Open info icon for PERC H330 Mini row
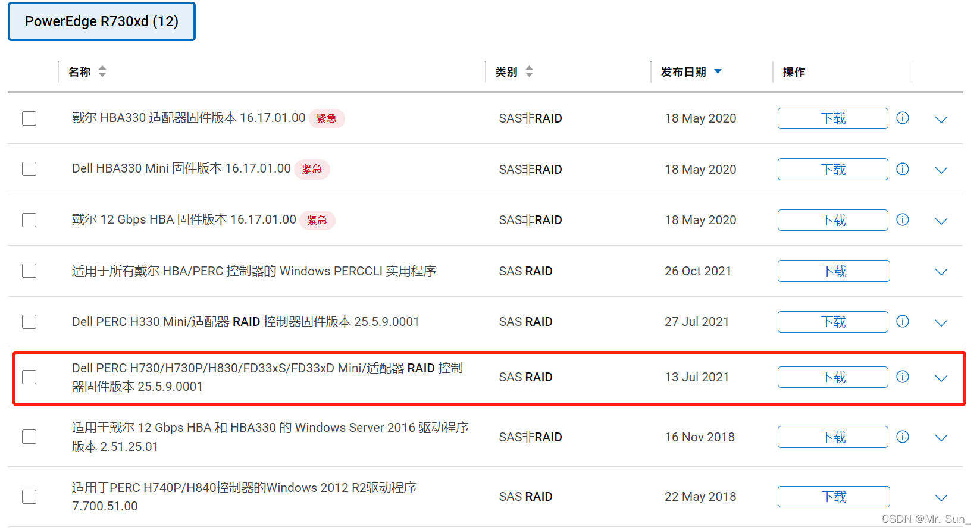Viewport: 980px width, 530px height. point(902,321)
